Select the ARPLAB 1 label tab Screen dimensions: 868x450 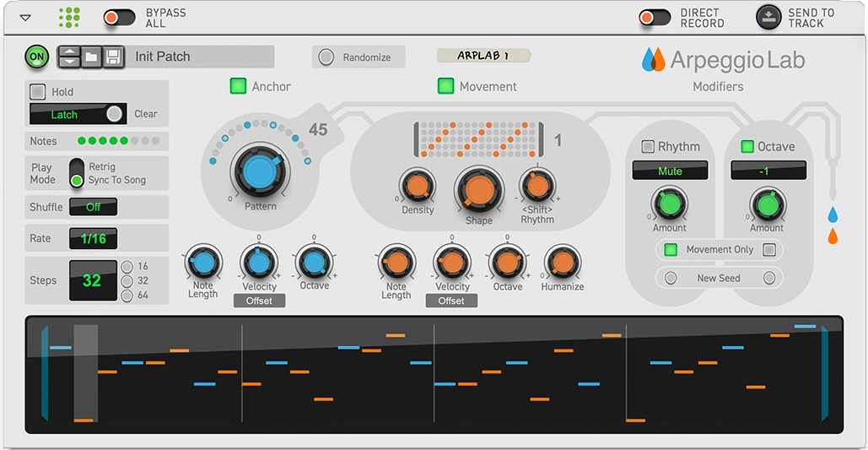[483, 56]
